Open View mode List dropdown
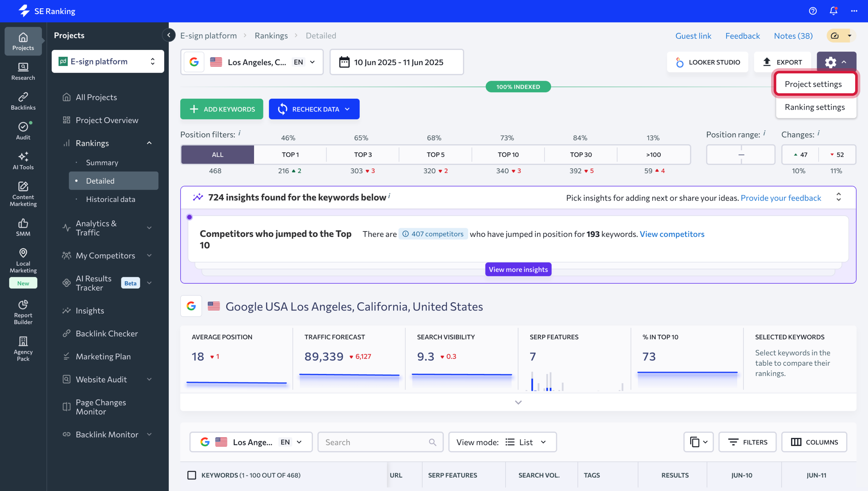 (502, 442)
